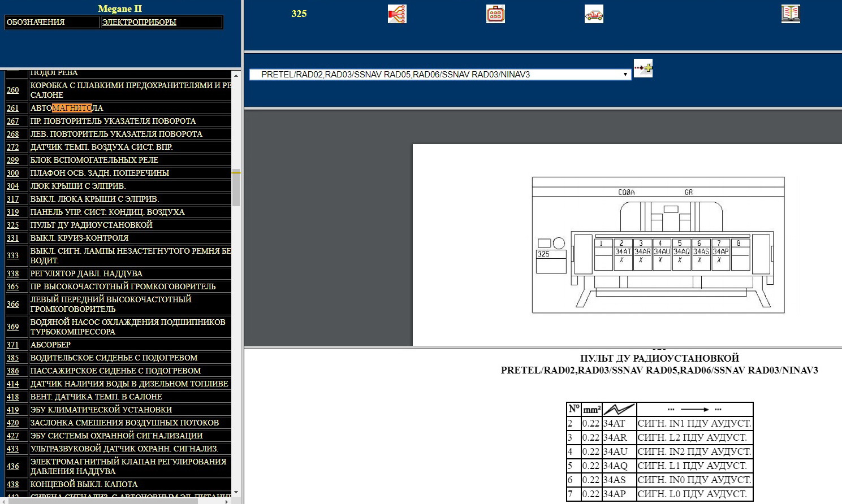Open component link 333

coord(13,255)
